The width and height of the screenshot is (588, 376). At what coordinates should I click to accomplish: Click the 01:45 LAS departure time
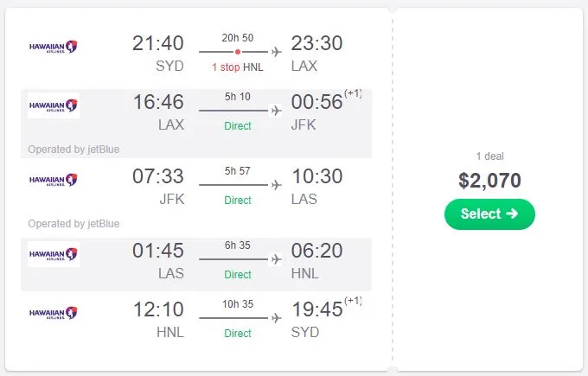click(x=158, y=251)
